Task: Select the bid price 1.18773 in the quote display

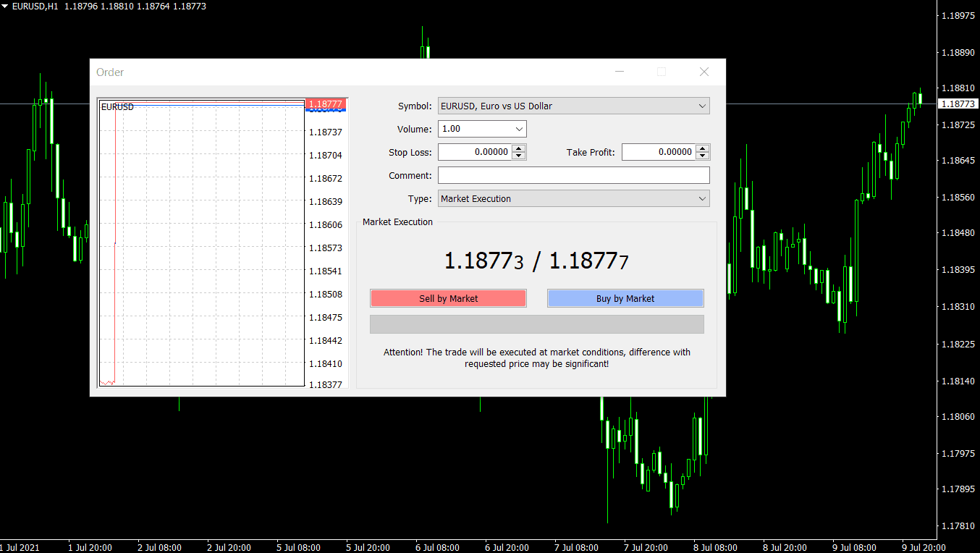Action: [483, 260]
